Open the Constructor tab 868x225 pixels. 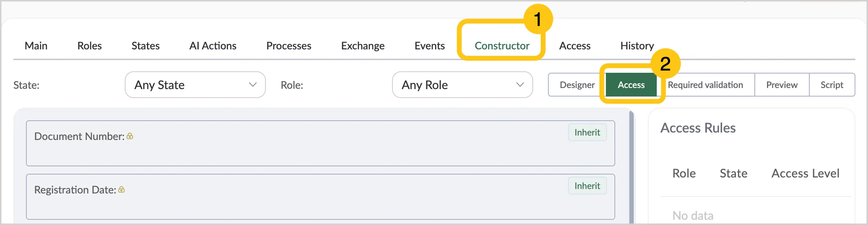coord(502,46)
